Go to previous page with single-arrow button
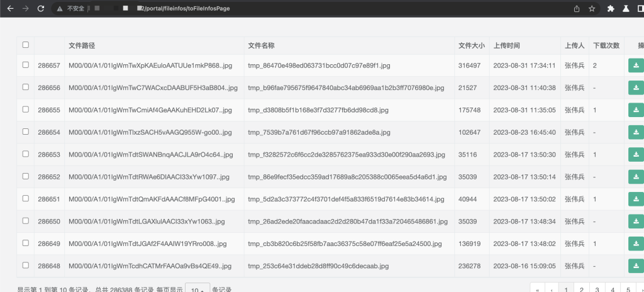This screenshot has width=644, height=292. [x=551, y=288]
